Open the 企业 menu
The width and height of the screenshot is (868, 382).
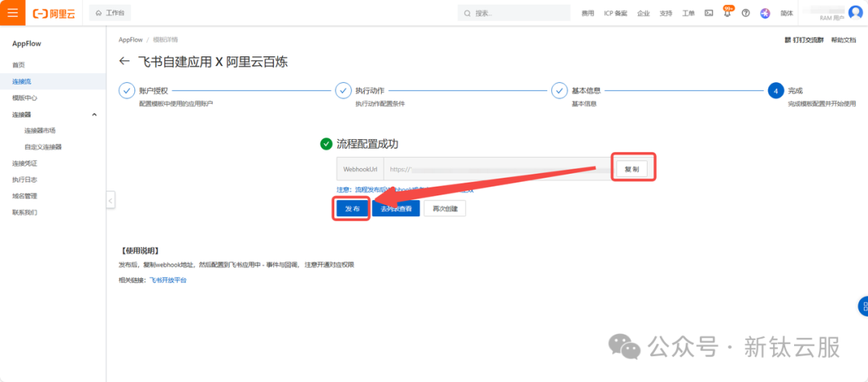pyautogui.click(x=643, y=14)
